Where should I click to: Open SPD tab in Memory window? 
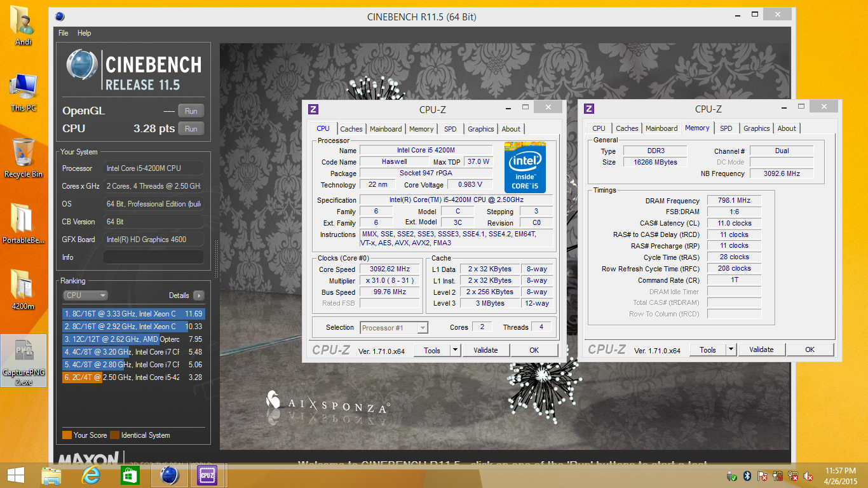pyautogui.click(x=726, y=128)
